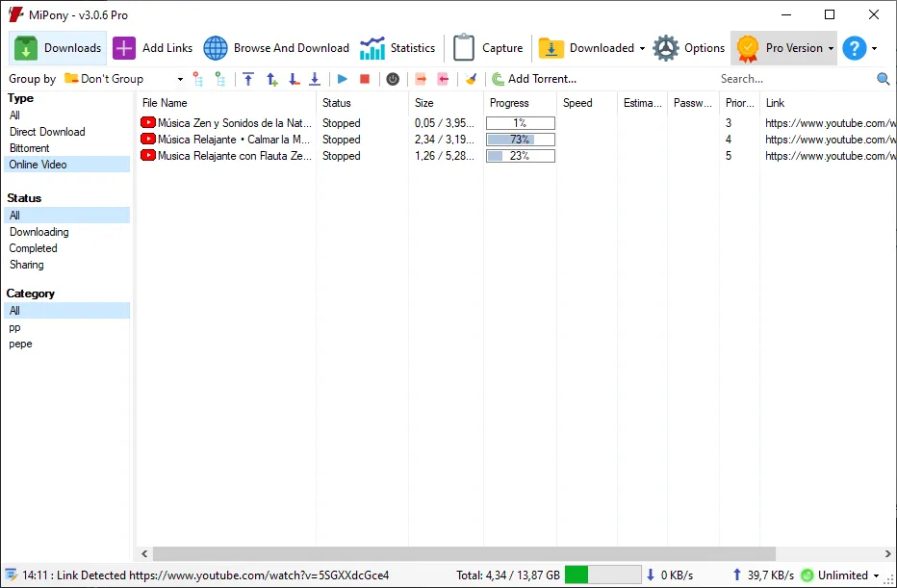Image resolution: width=897 pixels, height=588 pixels.
Task: Sort by Speed column header
Action: (587, 103)
